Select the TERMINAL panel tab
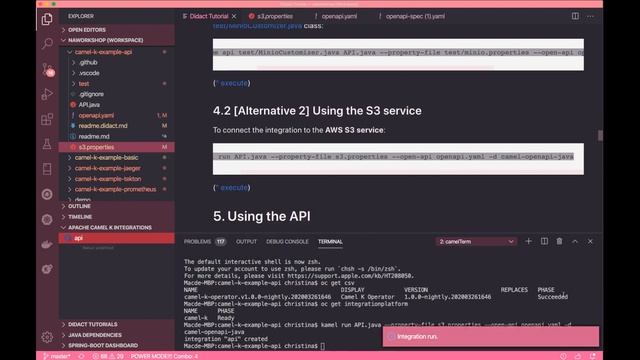The width and height of the screenshot is (640, 360). pos(330,242)
